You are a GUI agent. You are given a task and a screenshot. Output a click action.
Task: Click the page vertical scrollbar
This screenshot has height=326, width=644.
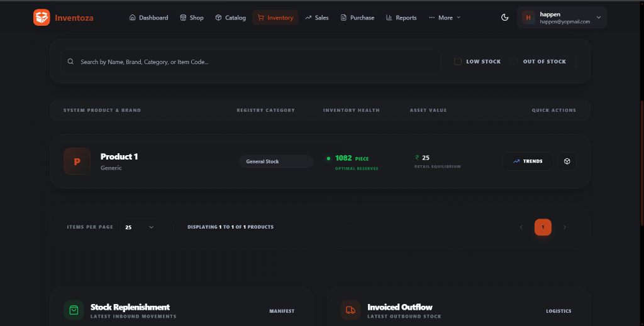(641, 163)
